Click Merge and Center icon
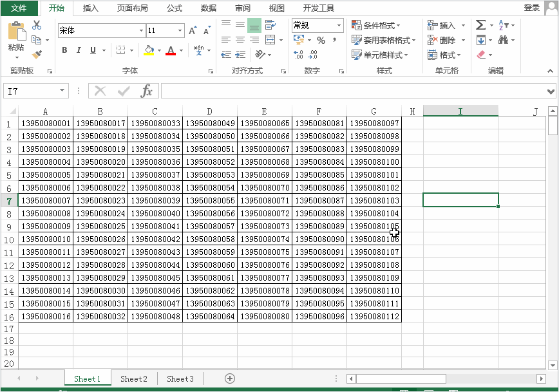 270,40
